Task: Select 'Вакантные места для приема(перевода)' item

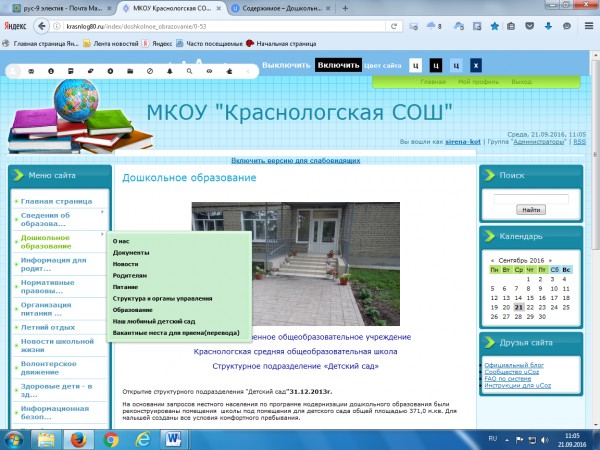Action: [176, 333]
